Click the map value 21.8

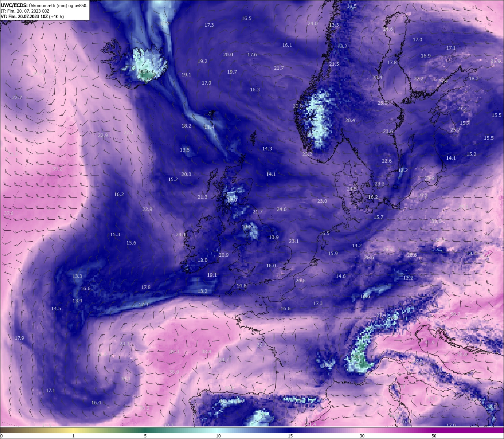298,106
